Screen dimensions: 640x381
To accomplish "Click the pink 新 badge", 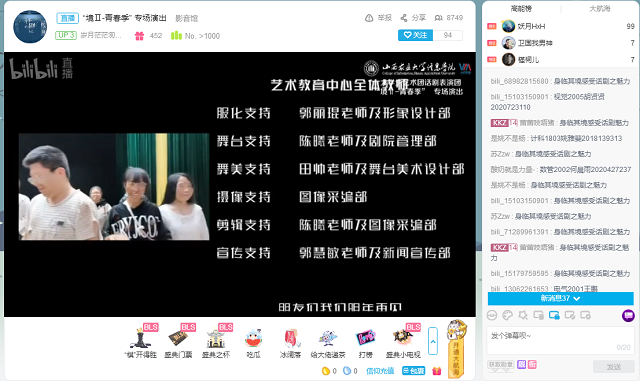I will click(x=532, y=364).
